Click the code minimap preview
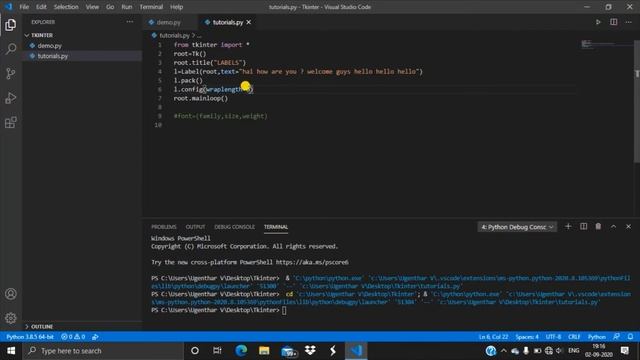Image resolution: width=640 pixels, height=360 pixels. point(606,44)
